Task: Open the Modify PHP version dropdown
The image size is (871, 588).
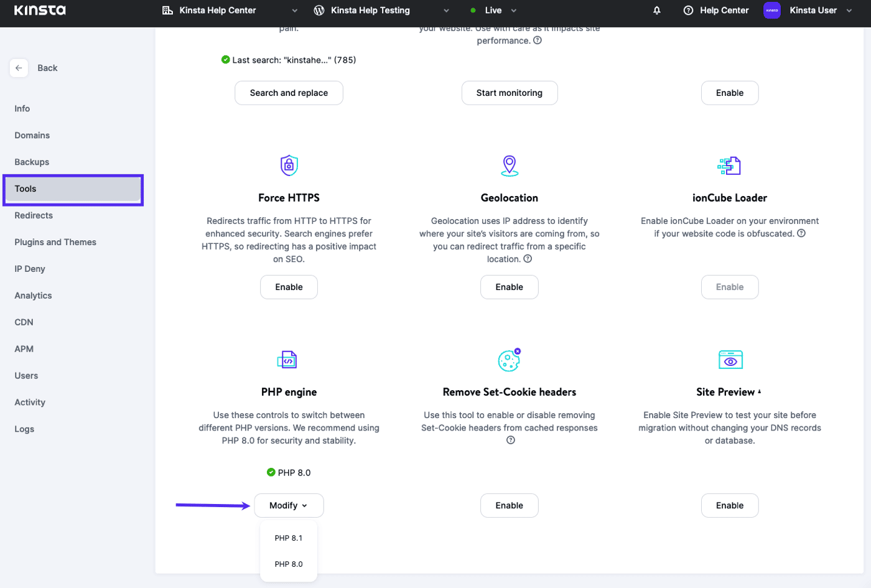Action: (288, 505)
